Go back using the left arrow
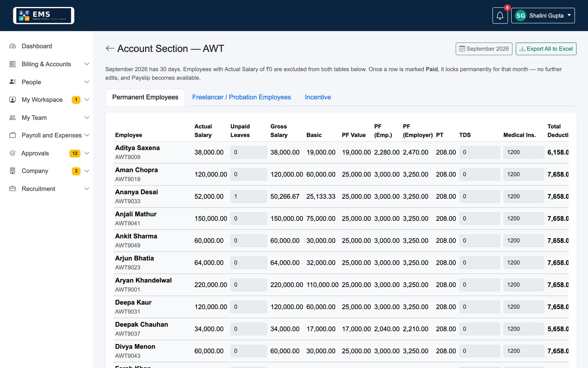The image size is (588, 368). pos(110,49)
